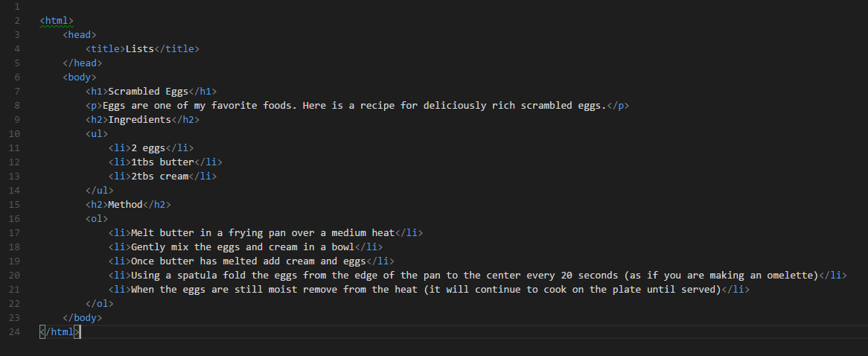
Task: Place cursor in the Ingredients h2 text
Action: pos(139,120)
